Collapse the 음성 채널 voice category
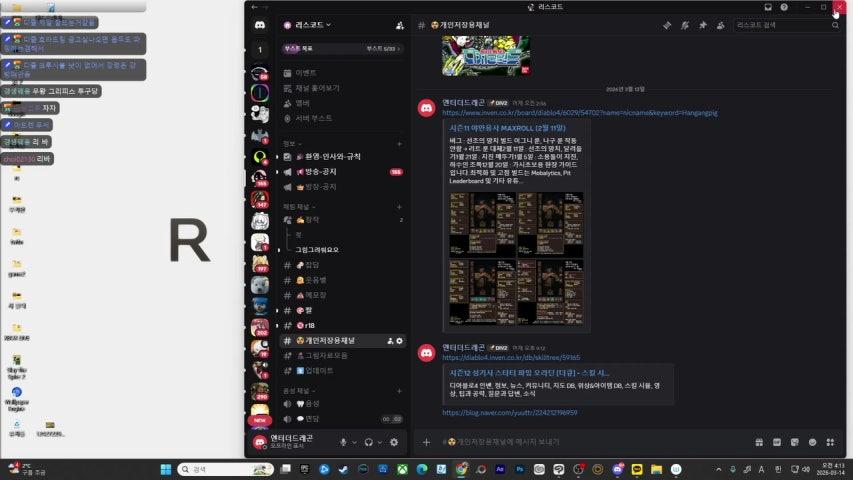 (299, 391)
